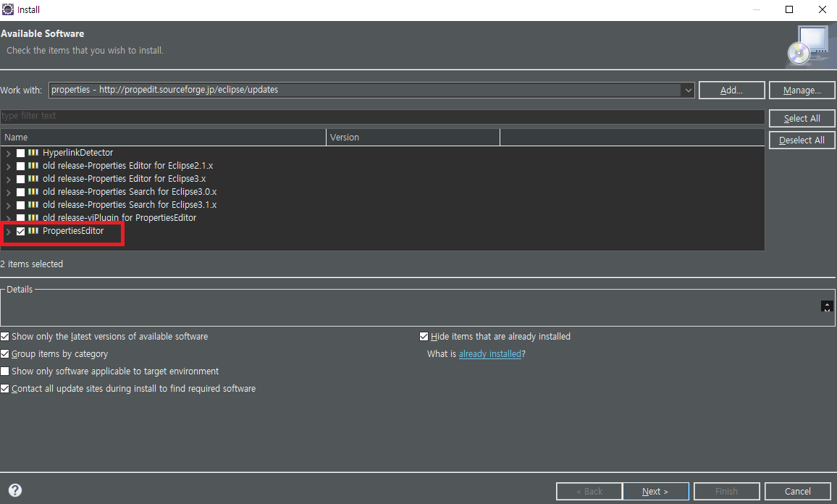Close the Install dialog window
The height and width of the screenshot is (504, 837).
[x=822, y=9]
